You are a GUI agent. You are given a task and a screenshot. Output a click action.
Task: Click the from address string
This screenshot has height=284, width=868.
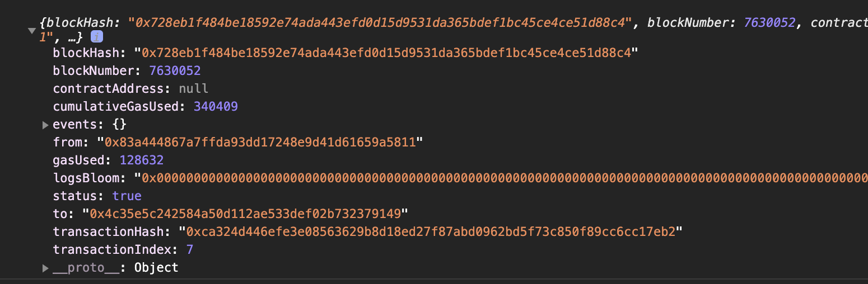[259, 143]
